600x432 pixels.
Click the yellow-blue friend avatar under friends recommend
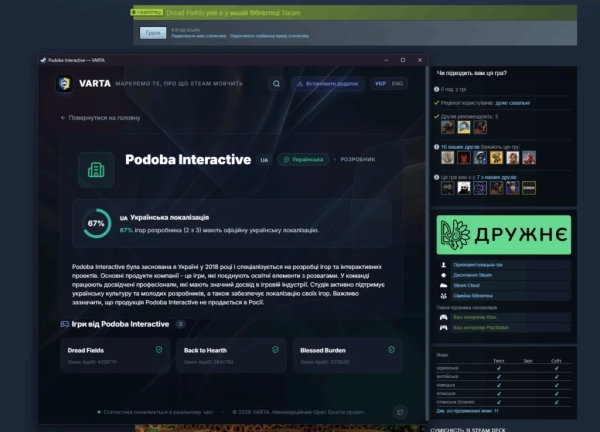(463, 127)
